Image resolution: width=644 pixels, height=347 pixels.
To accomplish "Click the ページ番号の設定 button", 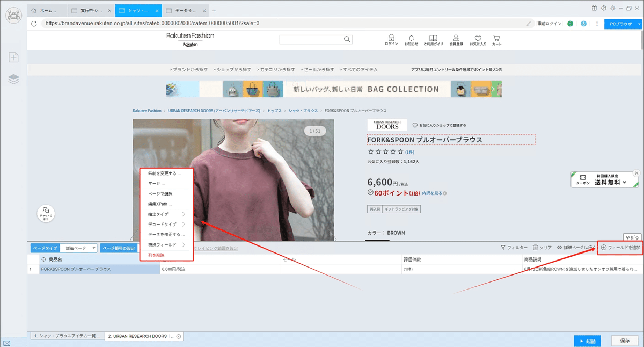I will 119,248.
